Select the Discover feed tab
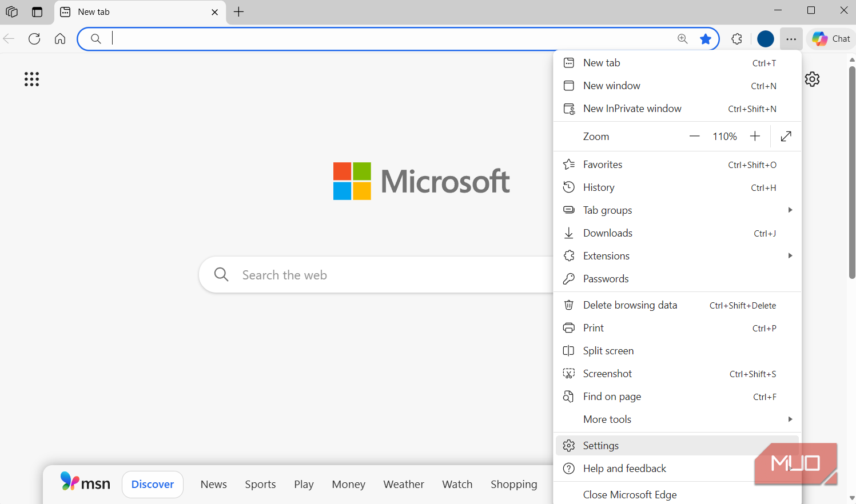Viewport: 856px width, 504px height. pos(153,485)
